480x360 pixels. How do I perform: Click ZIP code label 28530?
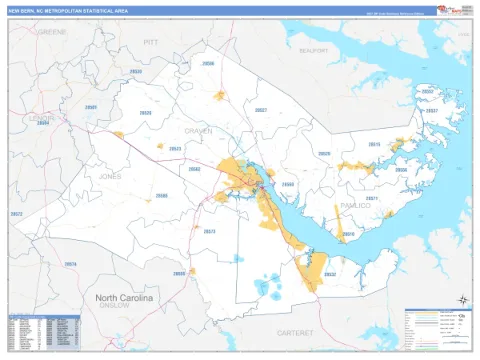pyautogui.click(x=136, y=72)
